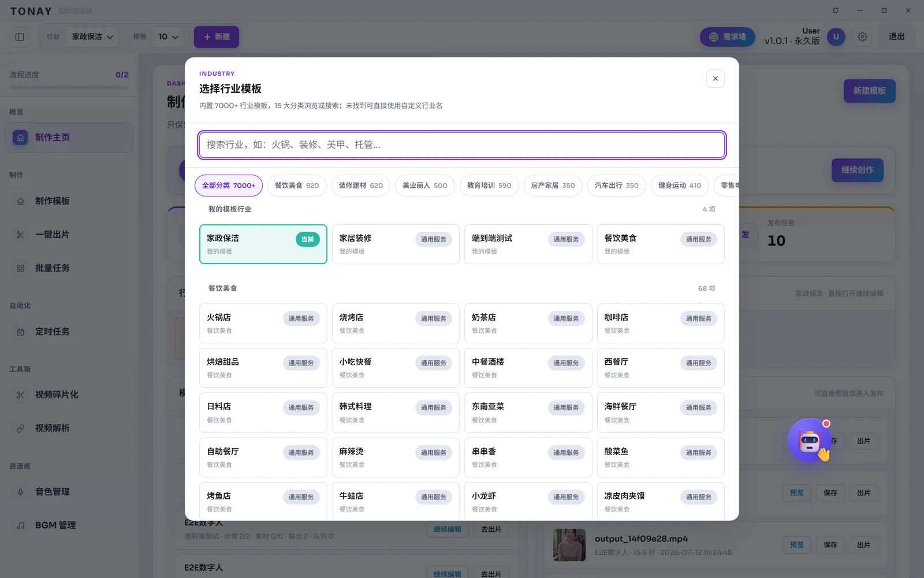Select the 健身运动 410 category chip

(680, 186)
